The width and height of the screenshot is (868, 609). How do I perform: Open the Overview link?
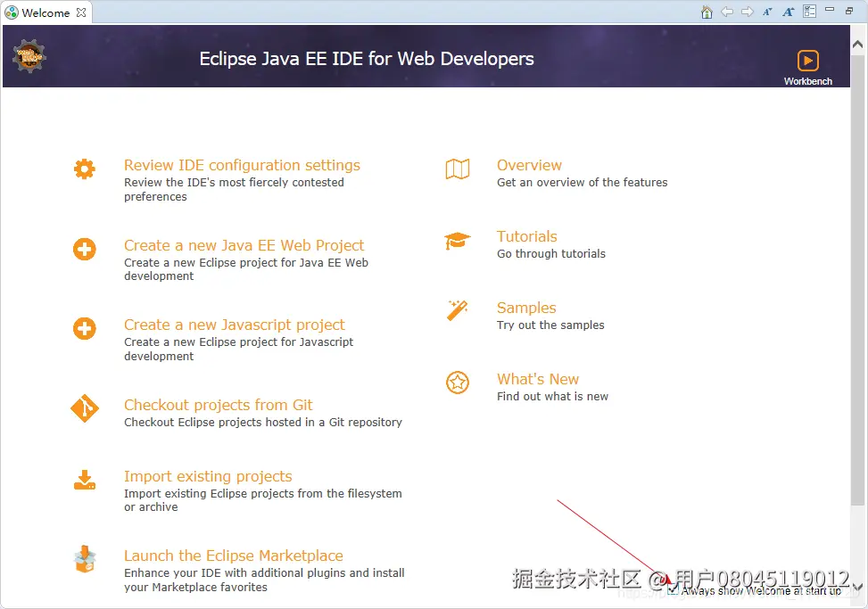(529, 165)
